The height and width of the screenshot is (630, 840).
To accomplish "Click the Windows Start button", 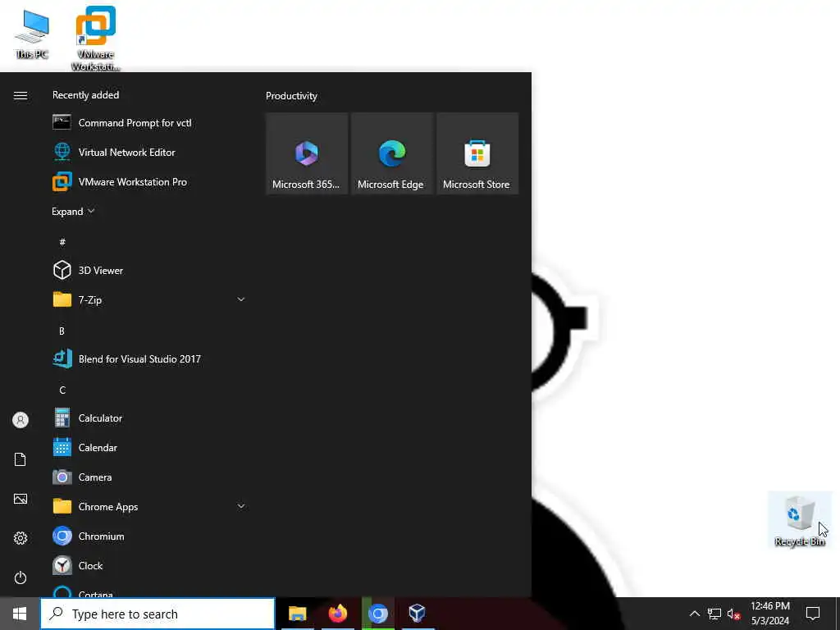I will tap(20, 614).
